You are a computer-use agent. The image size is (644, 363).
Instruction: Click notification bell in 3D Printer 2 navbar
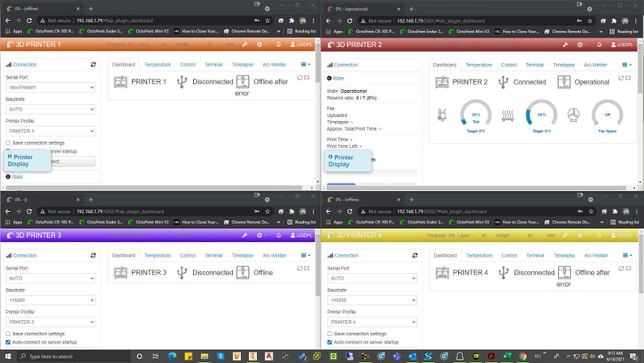coord(599,45)
